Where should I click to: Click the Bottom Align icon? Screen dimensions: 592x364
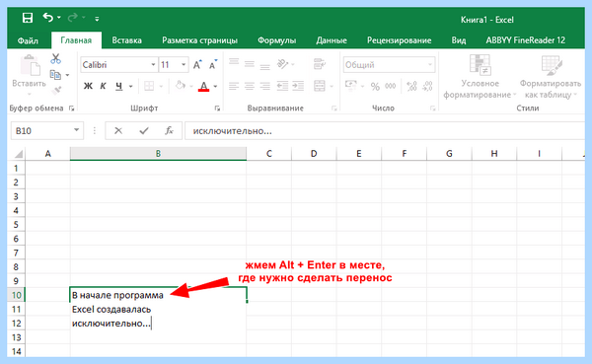pos(265,66)
